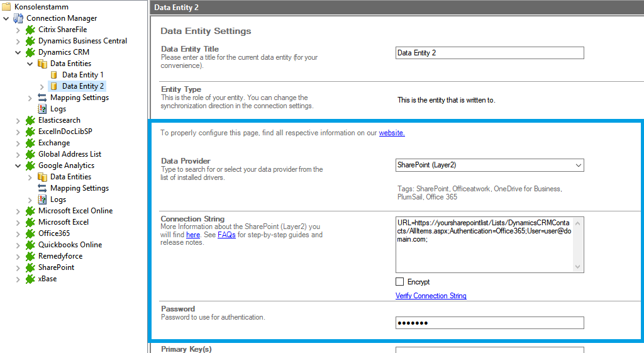Click the Logs icon under Dynamics CRM
Image resolution: width=644 pixels, height=353 pixels.
tap(42, 109)
